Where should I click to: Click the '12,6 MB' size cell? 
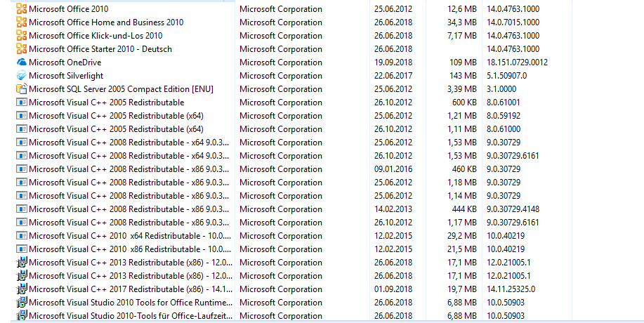[462, 8]
